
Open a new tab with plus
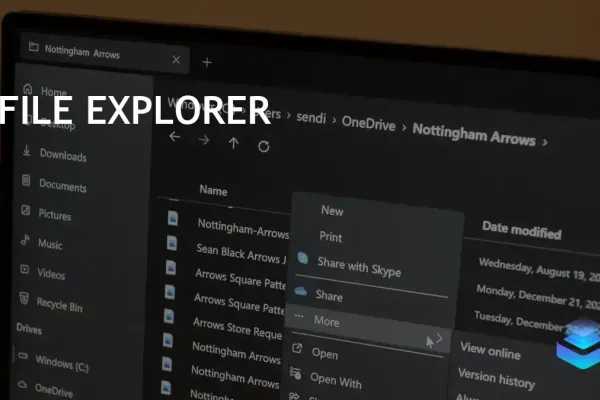coord(207,62)
